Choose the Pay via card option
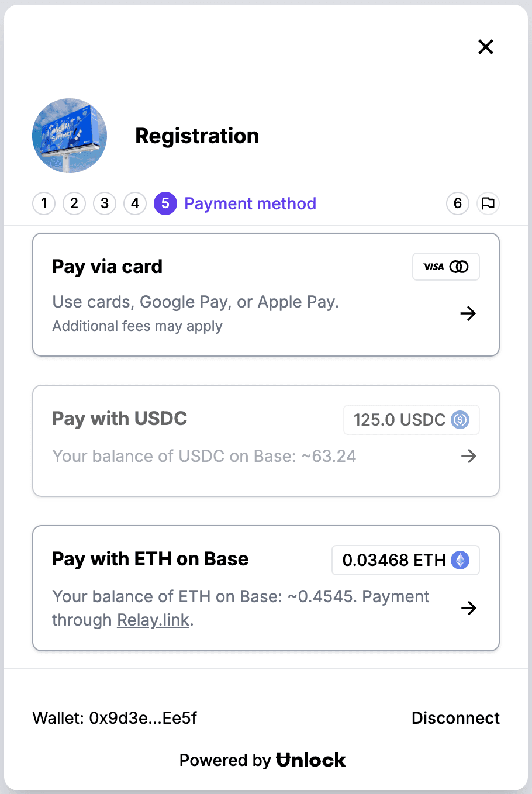Viewport: 532px width, 794px height. click(266, 295)
